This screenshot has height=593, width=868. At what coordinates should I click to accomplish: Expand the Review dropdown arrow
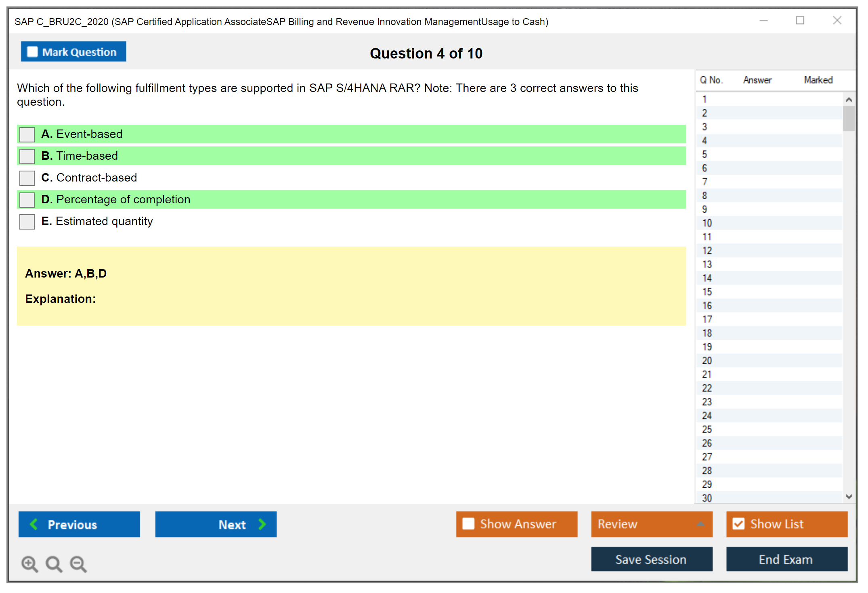coord(700,524)
